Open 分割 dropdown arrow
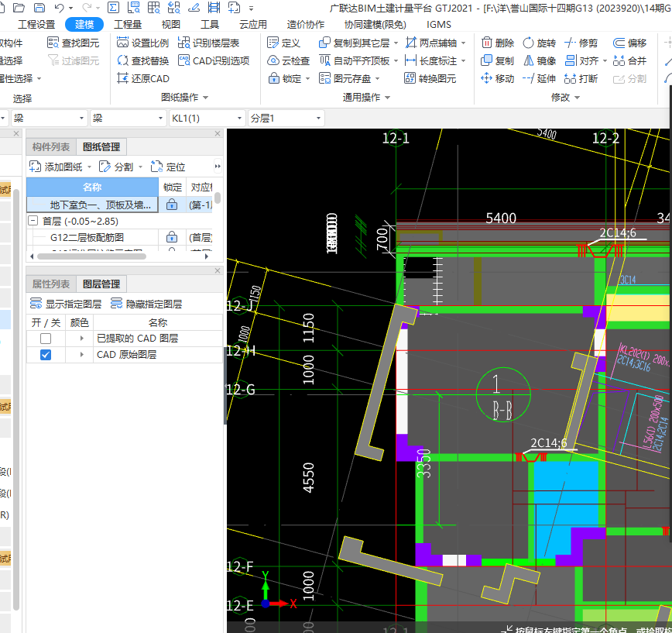The image size is (672, 633). (140, 167)
